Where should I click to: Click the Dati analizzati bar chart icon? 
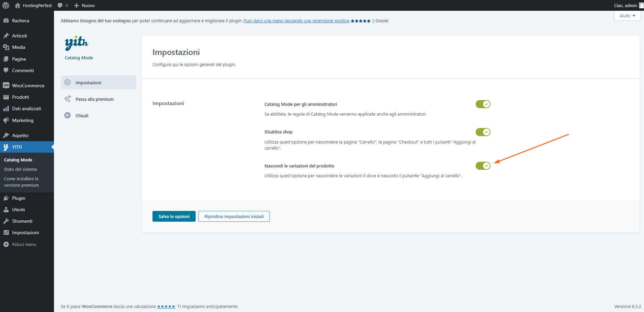pos(6,108)
